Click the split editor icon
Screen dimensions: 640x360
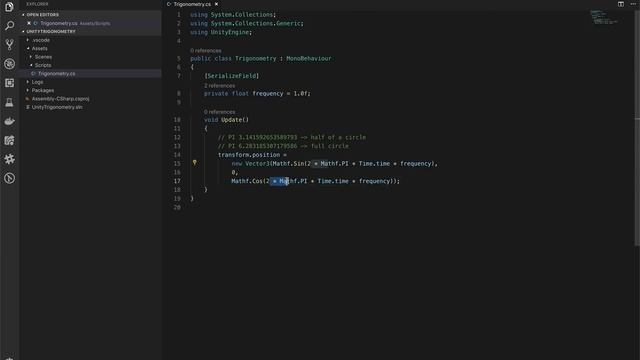pyautogui.click(x=620, y=4)
